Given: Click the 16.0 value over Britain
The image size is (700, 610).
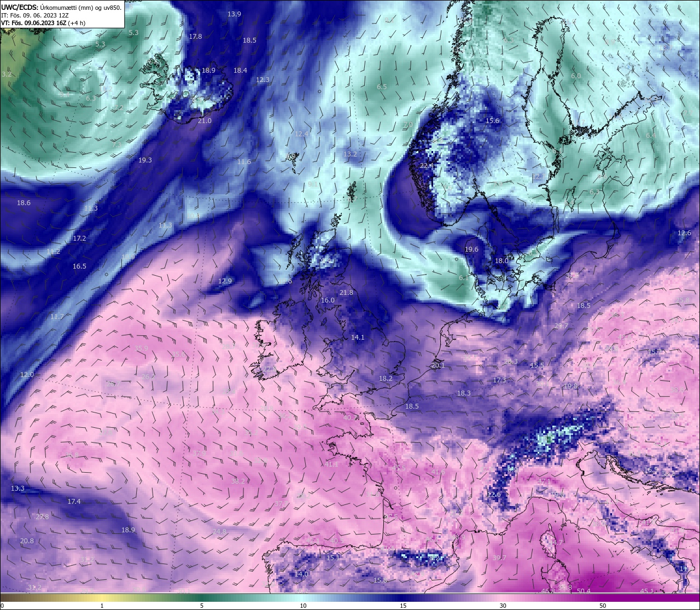Looking at the screenshot, I should (328, 300).
